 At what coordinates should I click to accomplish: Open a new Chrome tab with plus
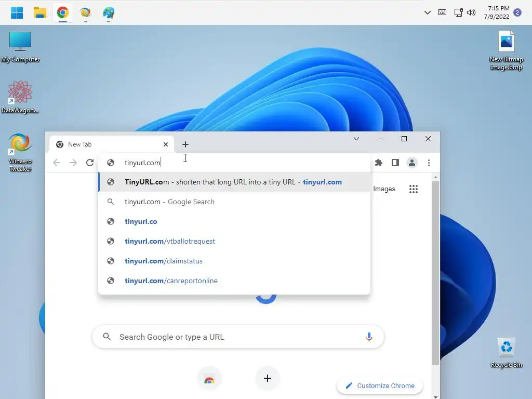[x=185, y=144]
